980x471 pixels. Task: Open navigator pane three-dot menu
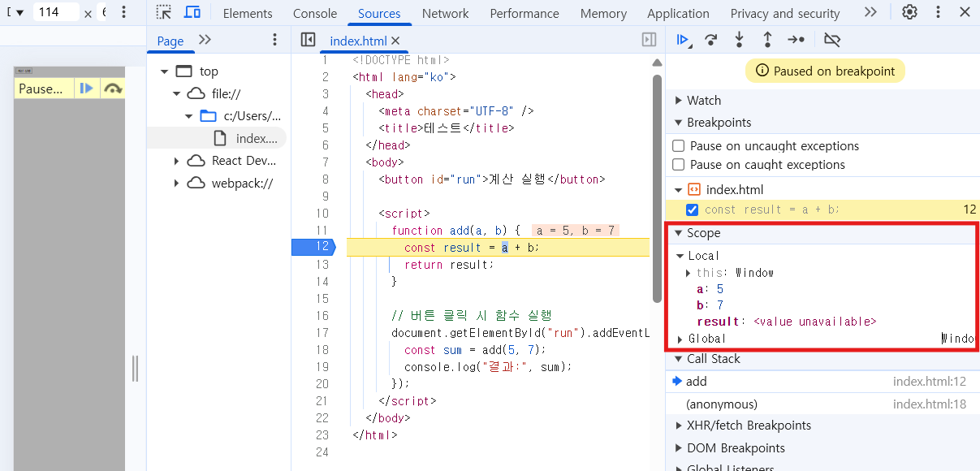274,40
